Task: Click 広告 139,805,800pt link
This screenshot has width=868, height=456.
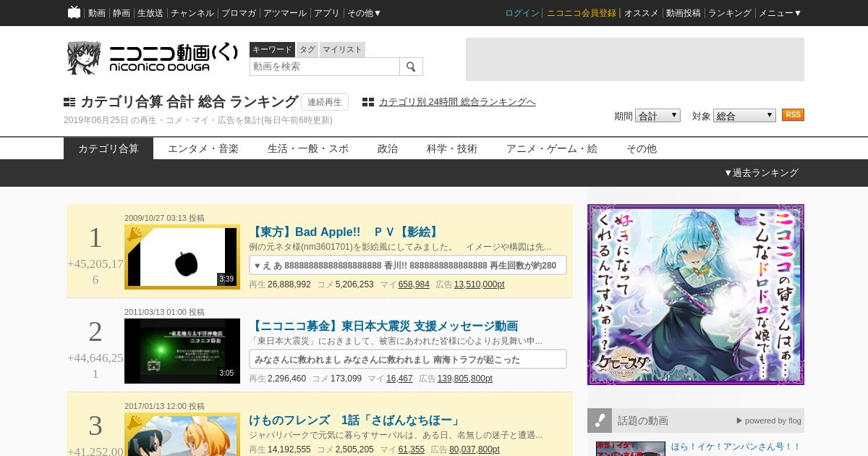Action: tap(465, 379)
